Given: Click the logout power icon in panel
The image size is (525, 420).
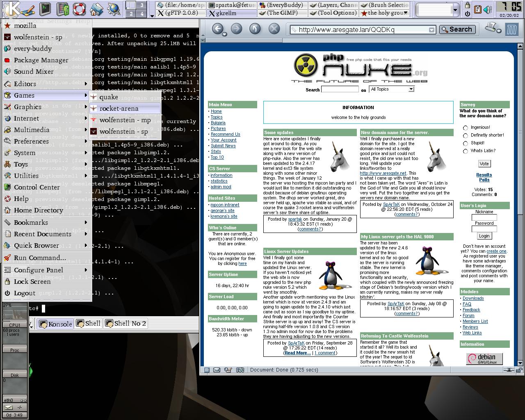Looking at the screenshot, I should 467,13.
